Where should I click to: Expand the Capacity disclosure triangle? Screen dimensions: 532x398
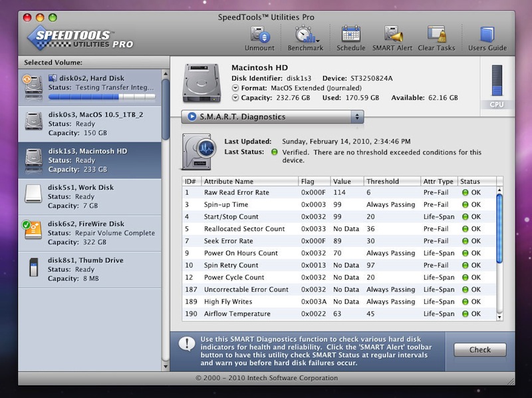(x=235, y=98)
